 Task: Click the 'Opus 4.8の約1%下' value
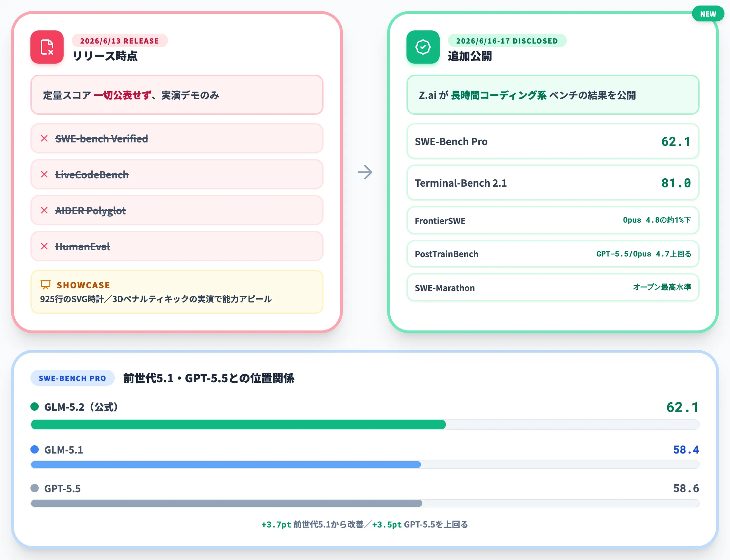[x=657, y=220]
